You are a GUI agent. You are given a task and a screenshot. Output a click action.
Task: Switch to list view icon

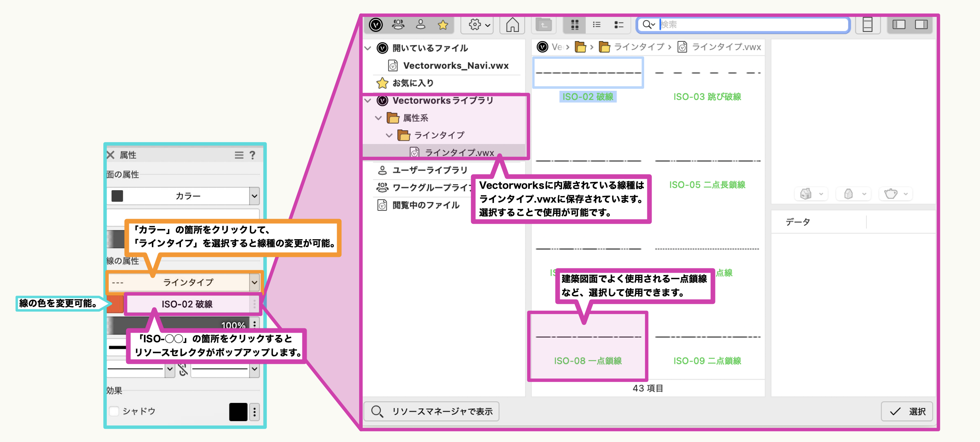click(x=596, y=25)
